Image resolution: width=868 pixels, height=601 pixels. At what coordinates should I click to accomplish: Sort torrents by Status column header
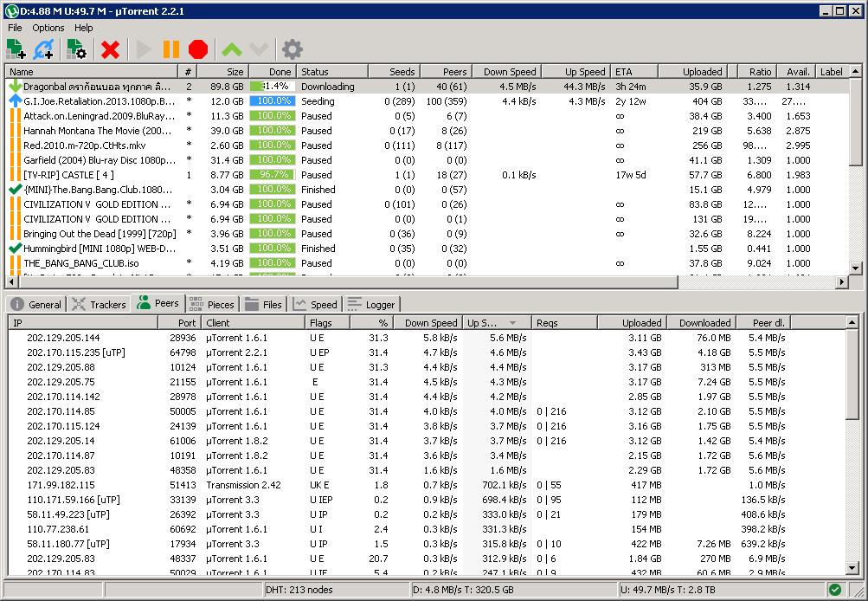(332, 72)
